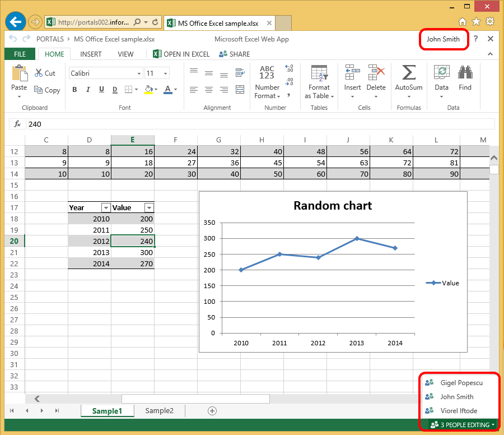Open Format as Table gallery
The width and height of the screenshot is (504, 435).
319,82
